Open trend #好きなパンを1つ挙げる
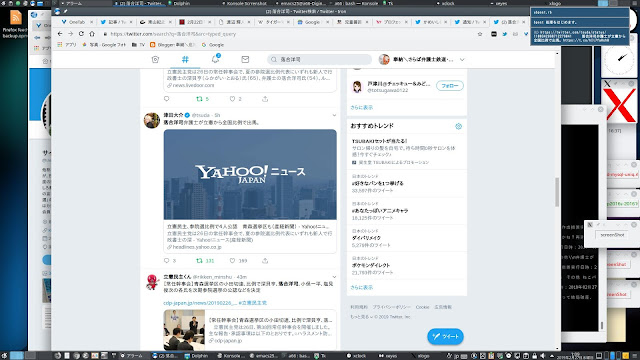Viewport: 640px width, 360px height. point(378,183)
